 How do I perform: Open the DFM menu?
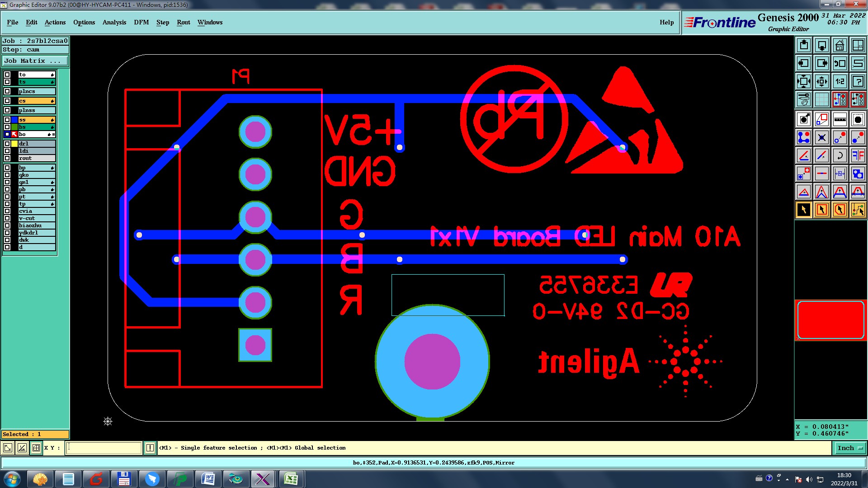click(x=142, y=22)
